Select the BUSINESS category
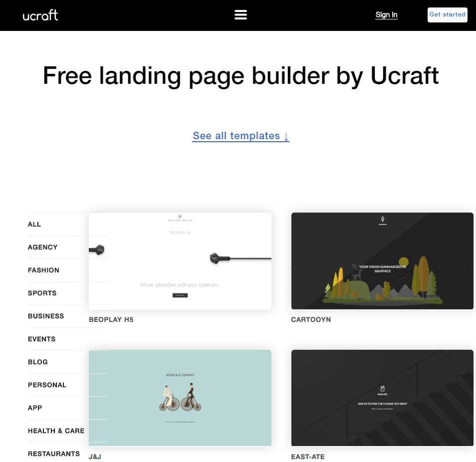Viewport: 476px width, 462px height. (x=46, y=316)
